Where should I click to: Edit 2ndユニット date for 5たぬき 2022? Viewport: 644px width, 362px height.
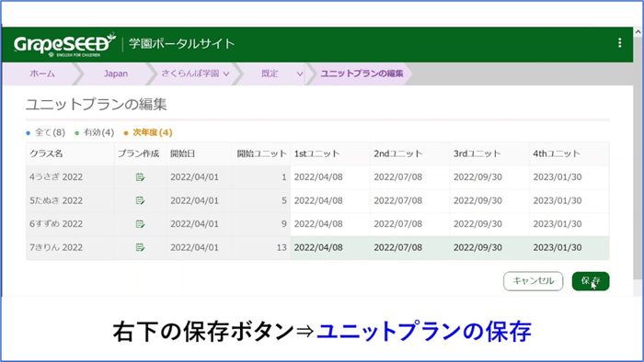(410, 200)
